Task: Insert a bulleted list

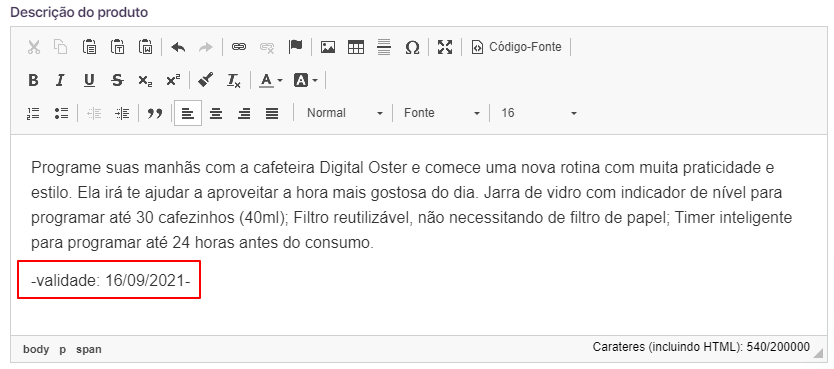Action: click(x=61, y=113)
